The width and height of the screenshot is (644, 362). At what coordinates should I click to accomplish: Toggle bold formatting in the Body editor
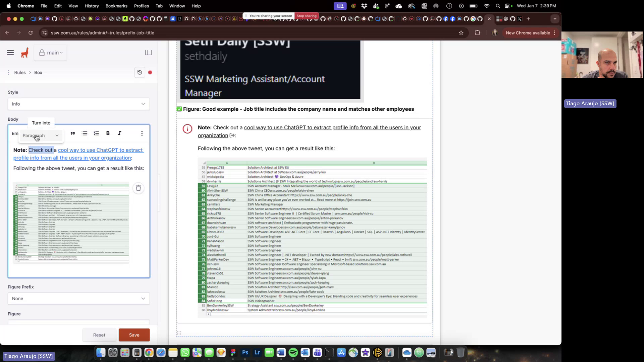108,133
